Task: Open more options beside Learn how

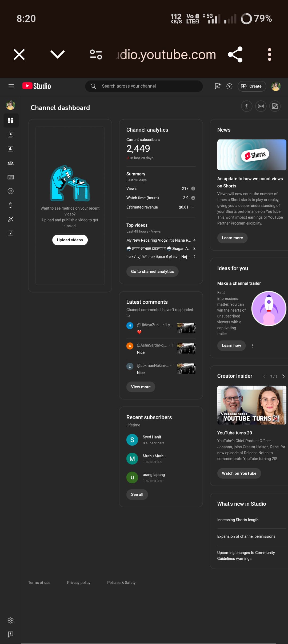Action: click(x=252, y=345)
